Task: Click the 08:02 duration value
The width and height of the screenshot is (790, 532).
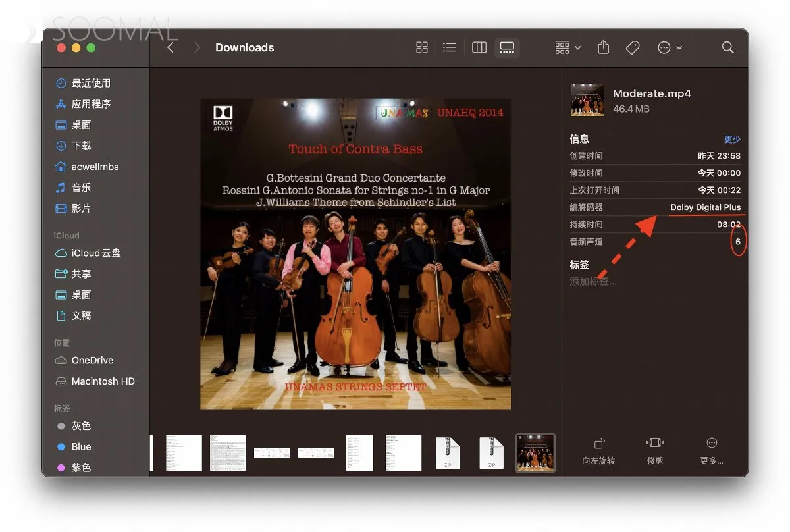Action: (729, 225)
